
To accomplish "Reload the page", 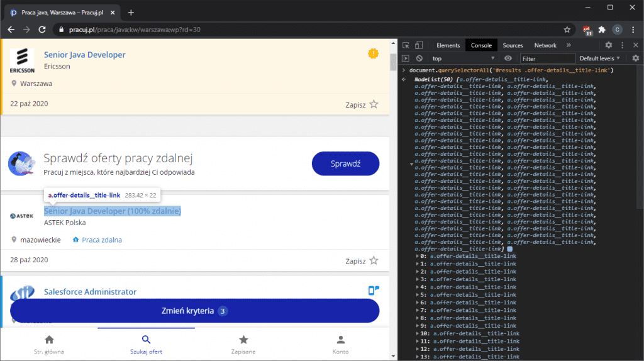I will [42, 30].
